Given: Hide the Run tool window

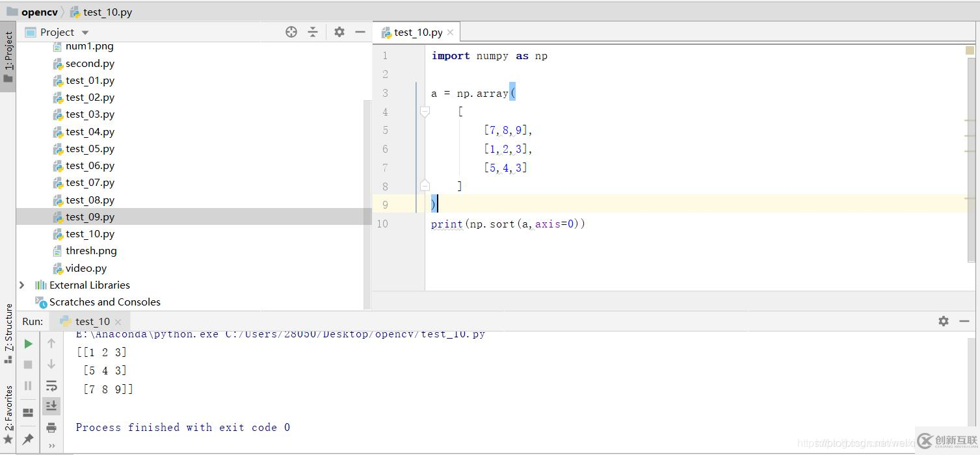Looking at the screenshot, I should (964, 321).
